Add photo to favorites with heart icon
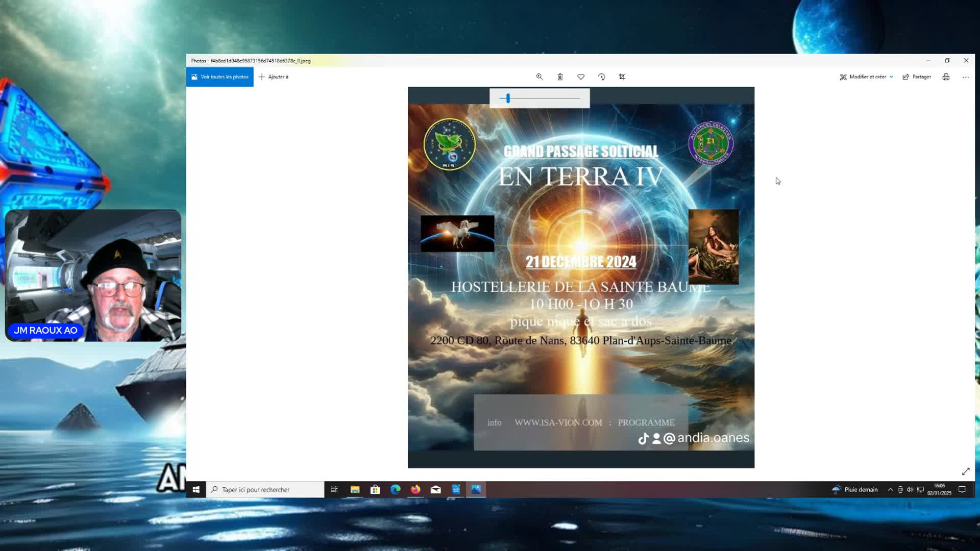 click(x=581, y=77)
